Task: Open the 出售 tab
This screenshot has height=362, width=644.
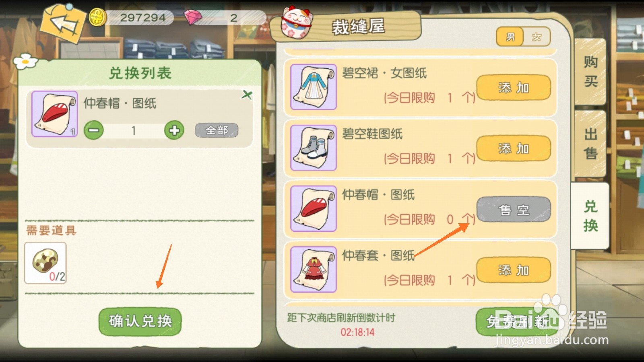Action: pos(590,144)
